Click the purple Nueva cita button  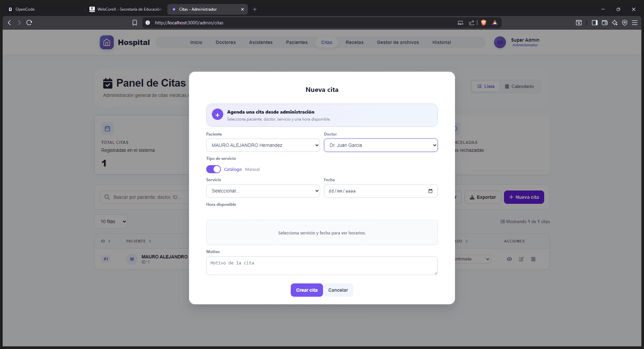click(524, 197)
